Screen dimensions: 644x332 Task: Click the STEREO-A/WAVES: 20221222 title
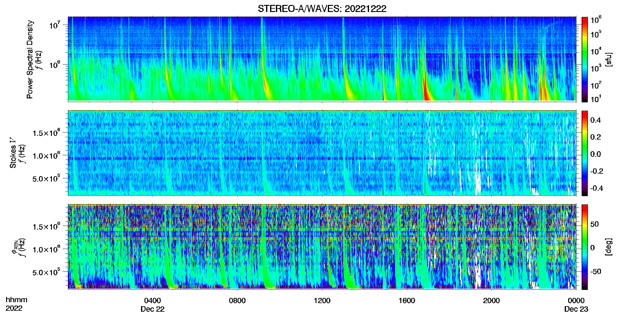pos(322,9)
